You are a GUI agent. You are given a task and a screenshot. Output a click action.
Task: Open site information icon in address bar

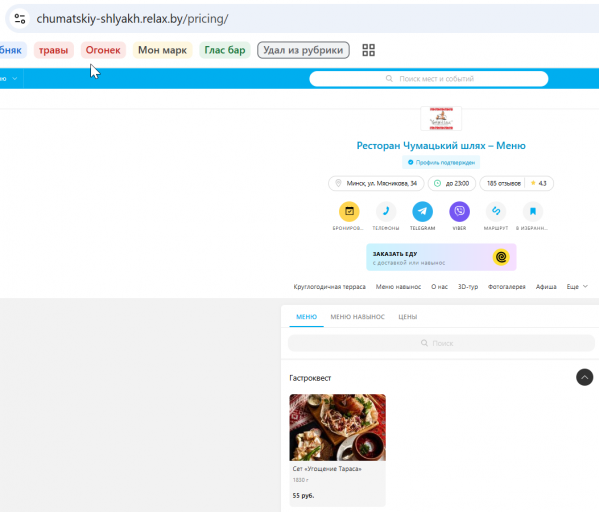click(19, 18)
